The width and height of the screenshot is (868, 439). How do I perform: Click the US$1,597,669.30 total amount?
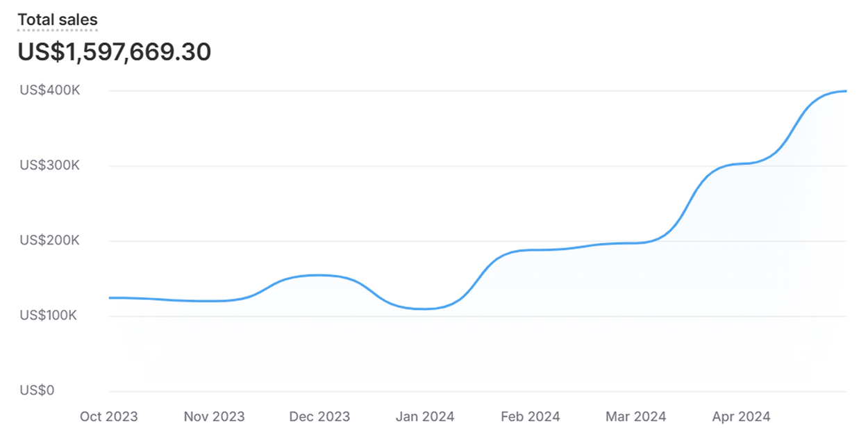115,52
